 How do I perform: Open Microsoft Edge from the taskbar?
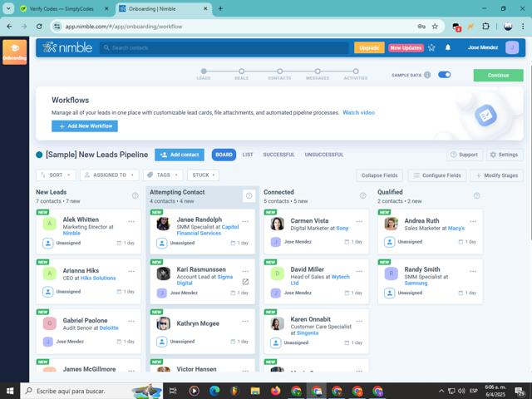tap(214, 391)
